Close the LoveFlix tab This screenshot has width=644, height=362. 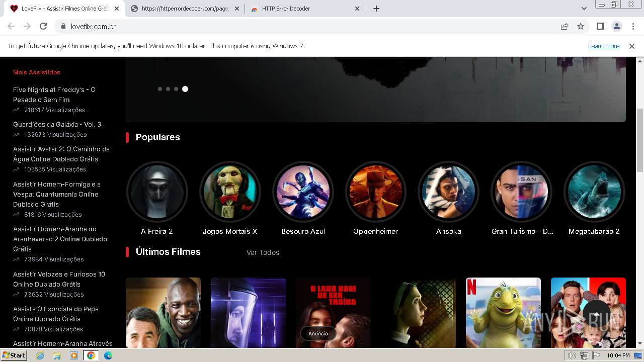pos(117,9)
